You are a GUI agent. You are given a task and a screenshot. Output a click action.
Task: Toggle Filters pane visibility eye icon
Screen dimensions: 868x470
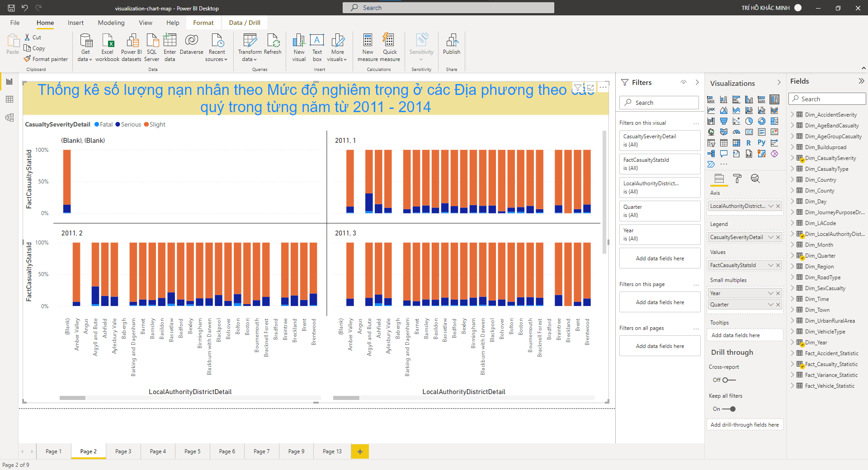pyautogui.click(x=684, y=82)
